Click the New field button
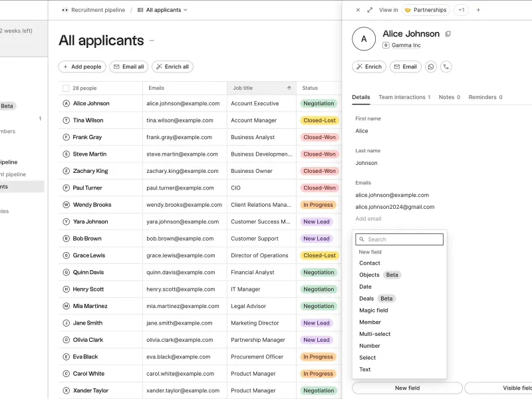This screenshot has height=399, width=532. click(407, 388)
